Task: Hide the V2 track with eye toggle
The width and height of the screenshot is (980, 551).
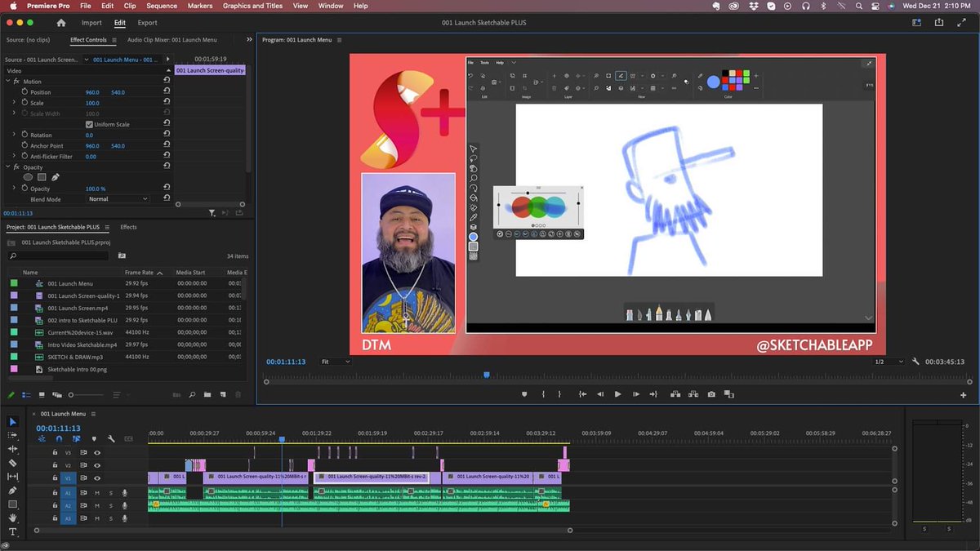Action: pos(97,465)
